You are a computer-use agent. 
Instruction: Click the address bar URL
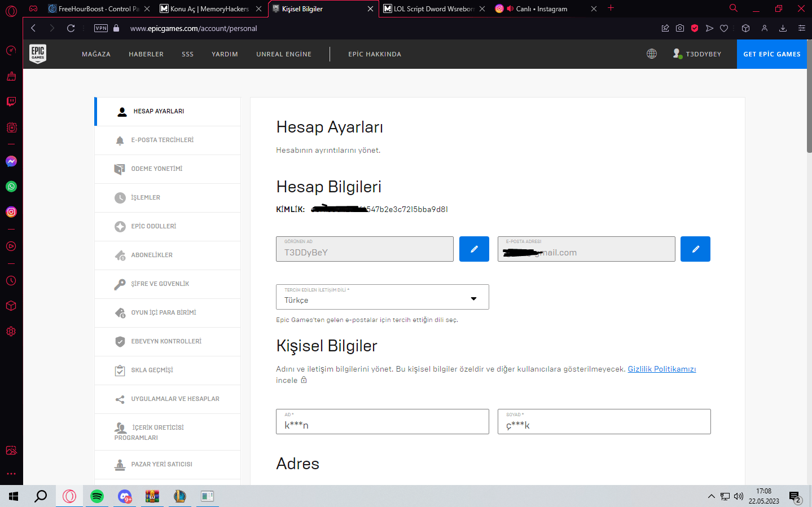(194, 28)
